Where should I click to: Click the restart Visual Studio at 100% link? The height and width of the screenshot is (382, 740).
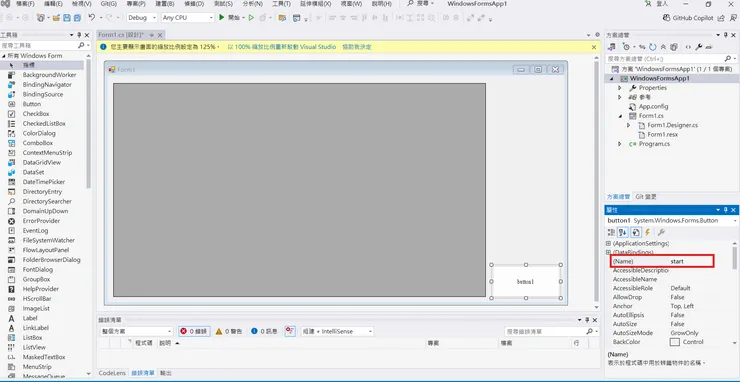(282, 47)
